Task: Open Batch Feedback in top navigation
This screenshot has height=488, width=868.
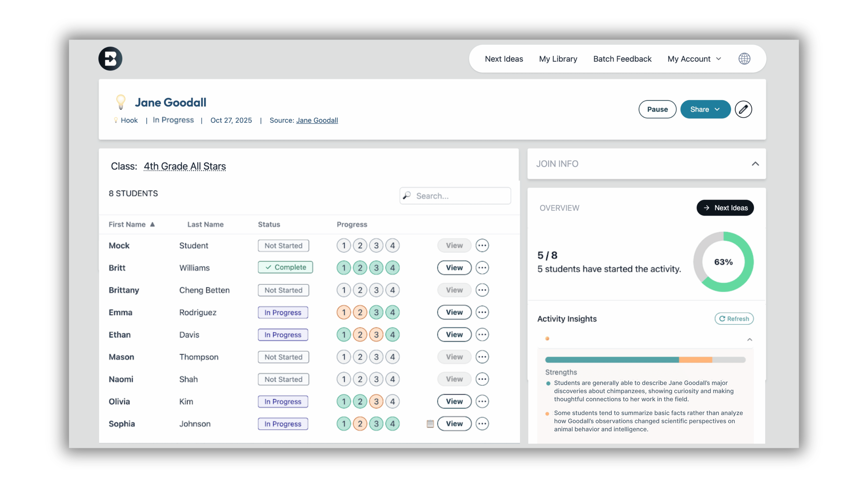Action: point(622,59)
